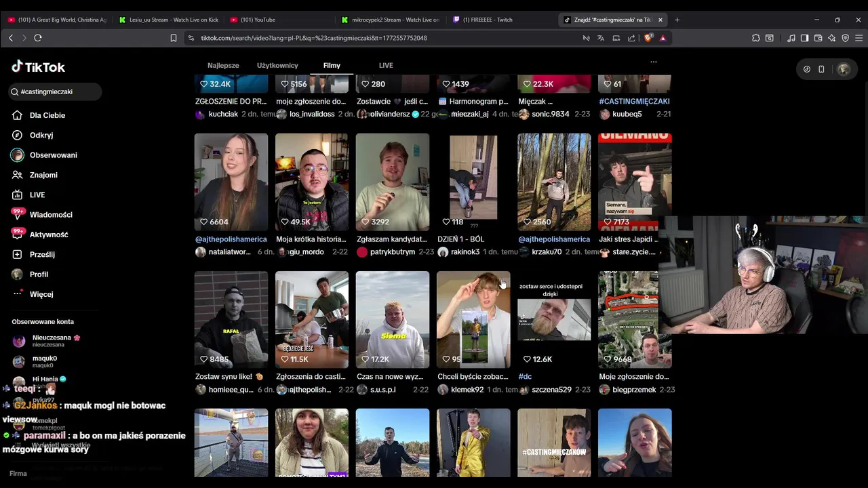This screenshot has height=488, width=868.
Task: Visit biegprzemek profile link
Action: [x=634, y=390]
